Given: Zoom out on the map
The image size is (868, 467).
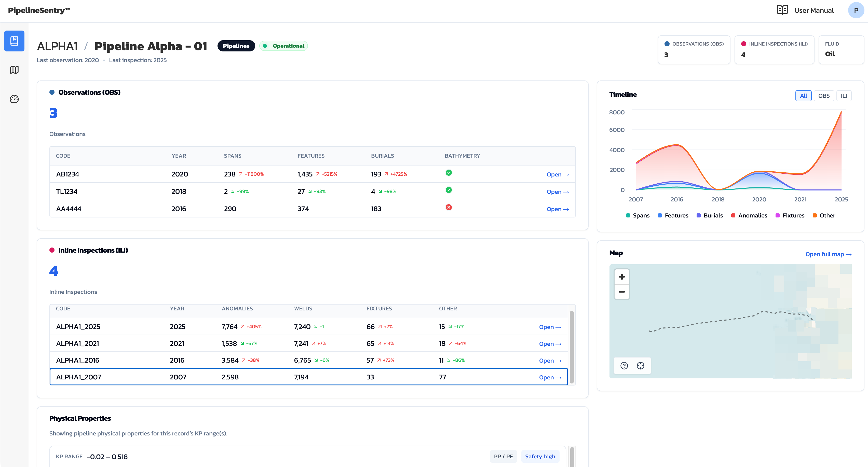Looking at the screenshot, I should (622, 292).
